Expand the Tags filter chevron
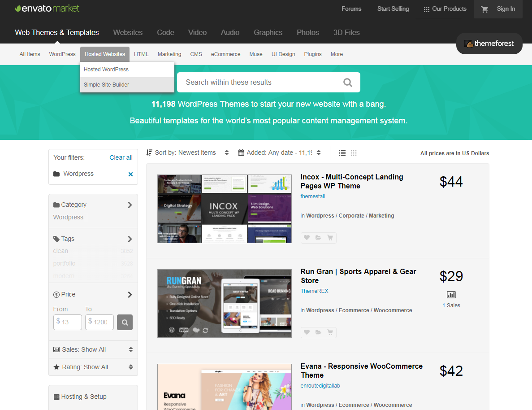Screen dimensions: 532x410 click(130, 239)
